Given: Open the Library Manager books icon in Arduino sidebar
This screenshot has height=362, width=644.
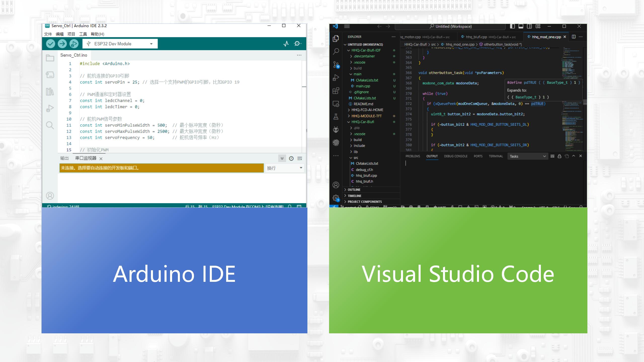Looking at the screenshot, I should 50,92.
